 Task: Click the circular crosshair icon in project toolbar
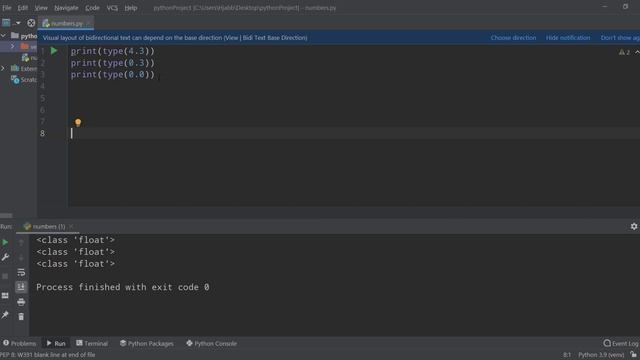click(31, 23)
